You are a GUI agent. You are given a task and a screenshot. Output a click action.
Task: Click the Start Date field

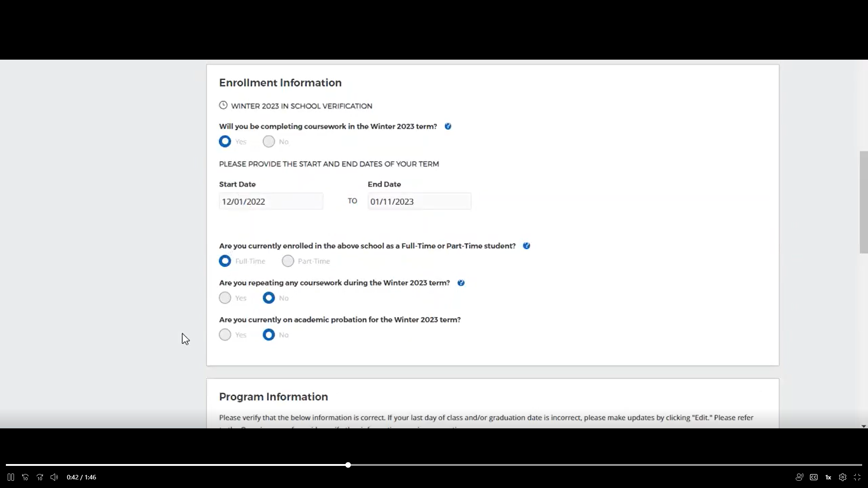coord(271,202)
